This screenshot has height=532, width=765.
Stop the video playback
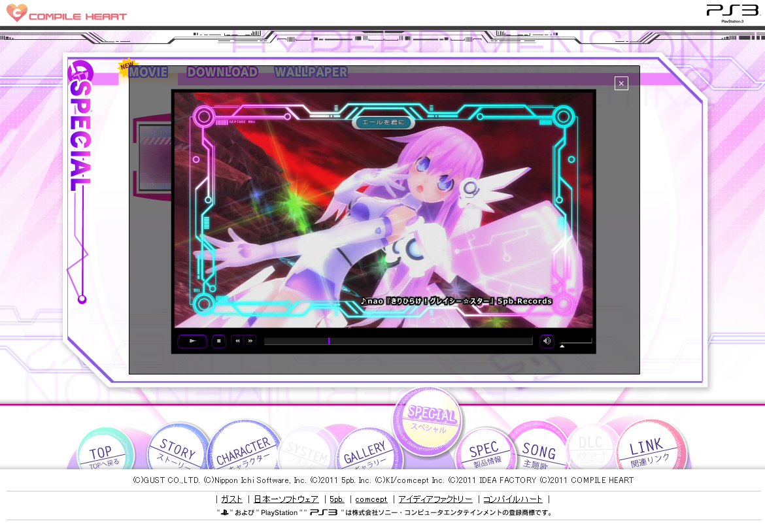[x=218, y=341]
